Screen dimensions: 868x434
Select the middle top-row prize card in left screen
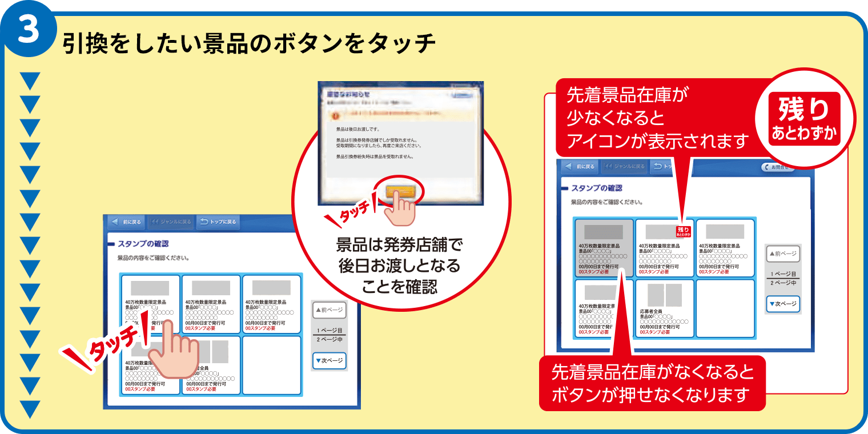[x=211, y=304]
